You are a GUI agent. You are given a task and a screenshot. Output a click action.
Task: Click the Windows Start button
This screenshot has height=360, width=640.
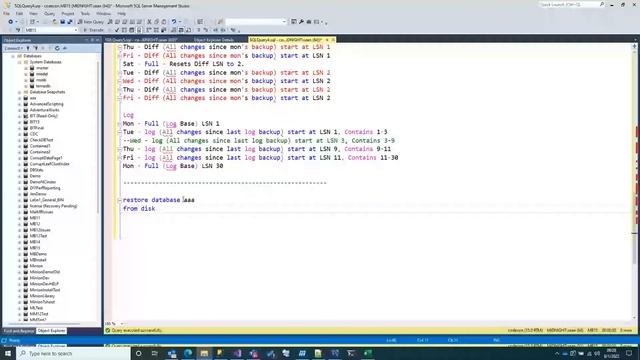[x=8, y=353]
